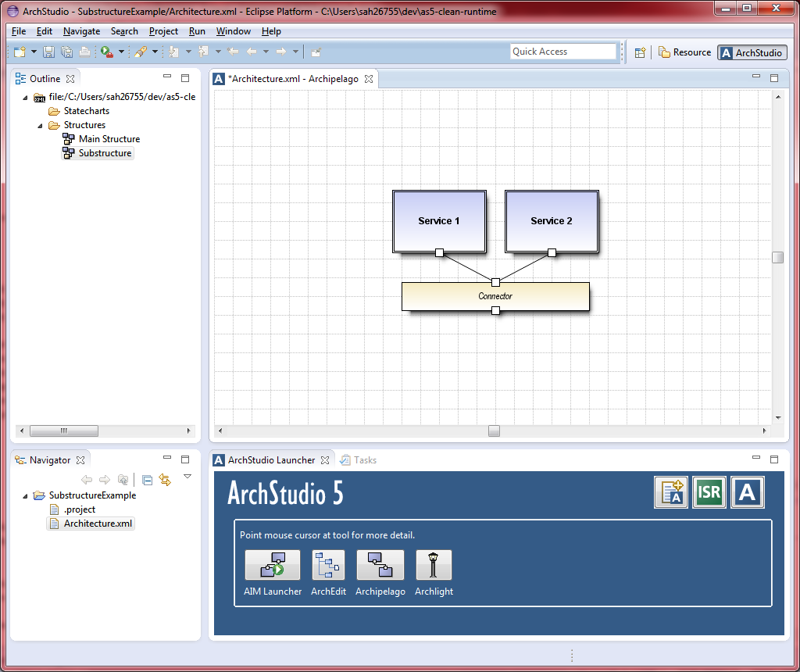Viewport: 800px width, 672px height.
Task: Click the Forward navigation arrow in main toolbar
Action: click(x=281, y=52)
